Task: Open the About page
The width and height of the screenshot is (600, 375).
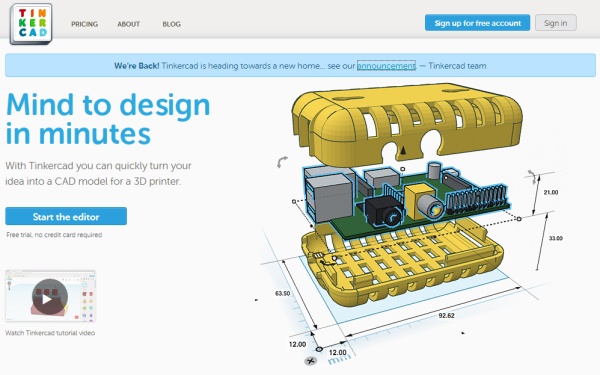Action: pos(129,24)
